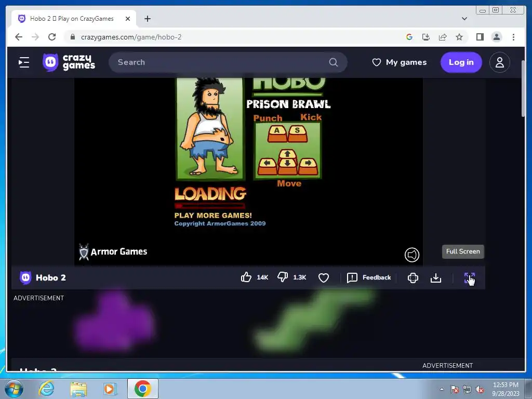Open a new tab
Screen dimensions: 532x399
pyautogui.click(x=147, y=19)
